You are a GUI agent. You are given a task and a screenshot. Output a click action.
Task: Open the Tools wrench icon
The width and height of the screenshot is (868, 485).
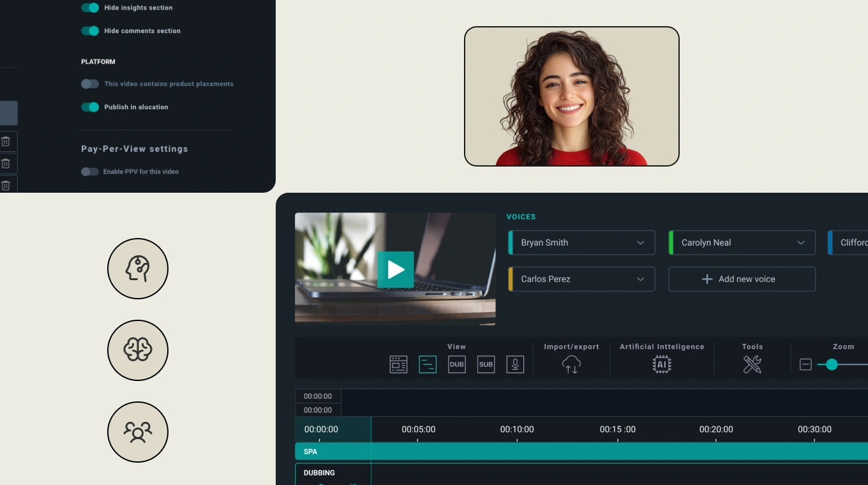pyautogui.click(x=752, y=364)
